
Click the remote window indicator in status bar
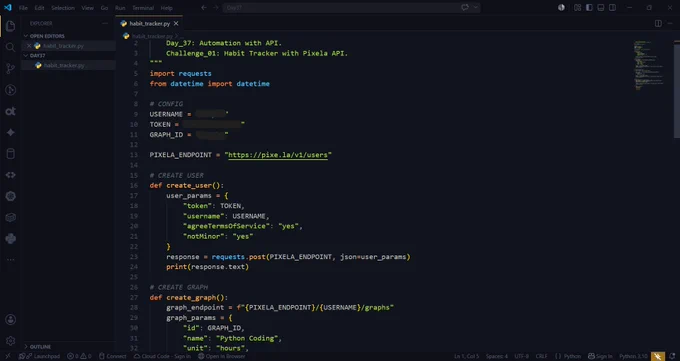click(x=7, y=356)
